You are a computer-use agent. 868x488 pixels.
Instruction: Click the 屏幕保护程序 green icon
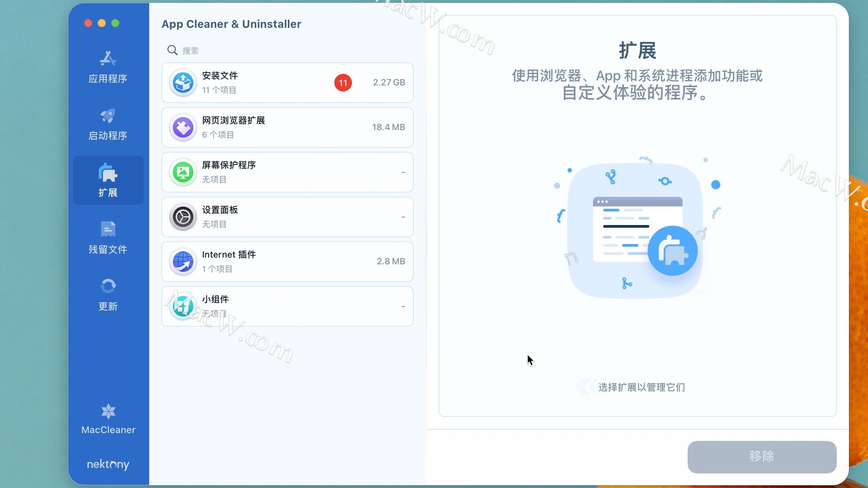point(183,172)
